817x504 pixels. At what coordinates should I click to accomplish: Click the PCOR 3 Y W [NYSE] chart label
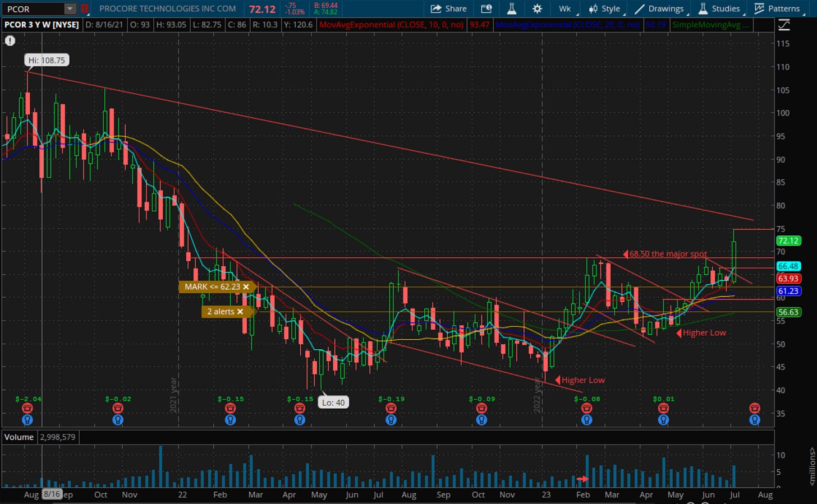tap(42, 25)
